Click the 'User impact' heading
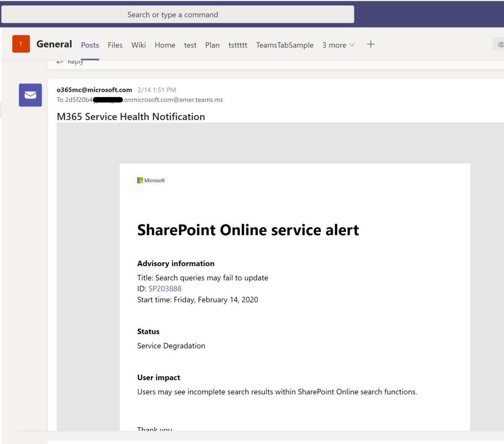Screen dimensions: 504x444 (159, 378)
